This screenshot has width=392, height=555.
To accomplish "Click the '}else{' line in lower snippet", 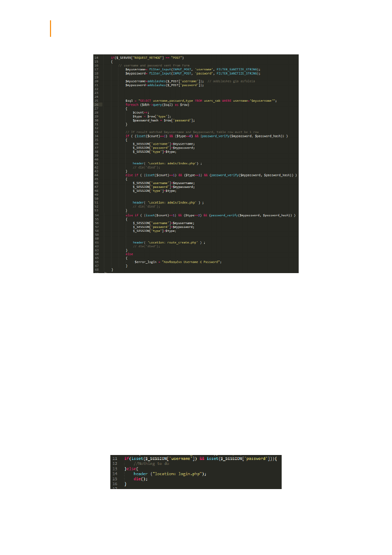I will pos(131,469).
